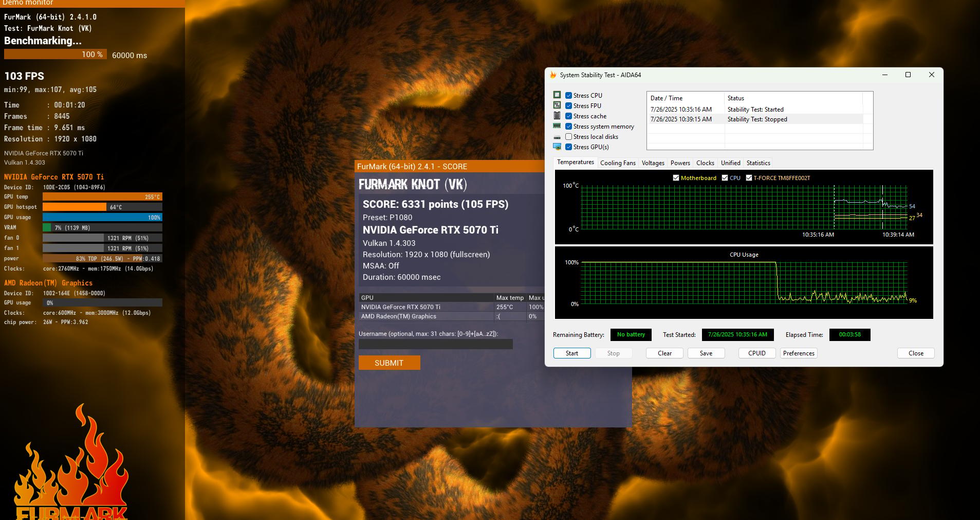Disable Stress system memory option
Viewport: 980px width, 520px height.
coord(568,127)
